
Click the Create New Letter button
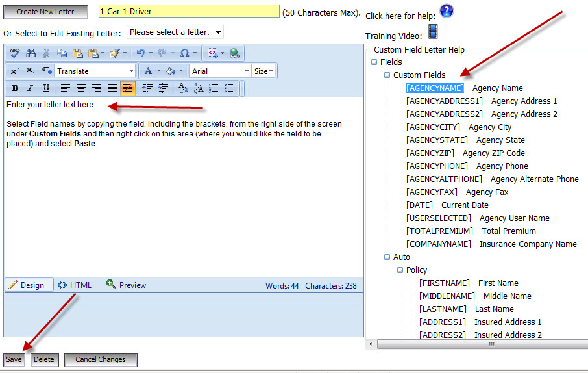(x=45, y=11)
